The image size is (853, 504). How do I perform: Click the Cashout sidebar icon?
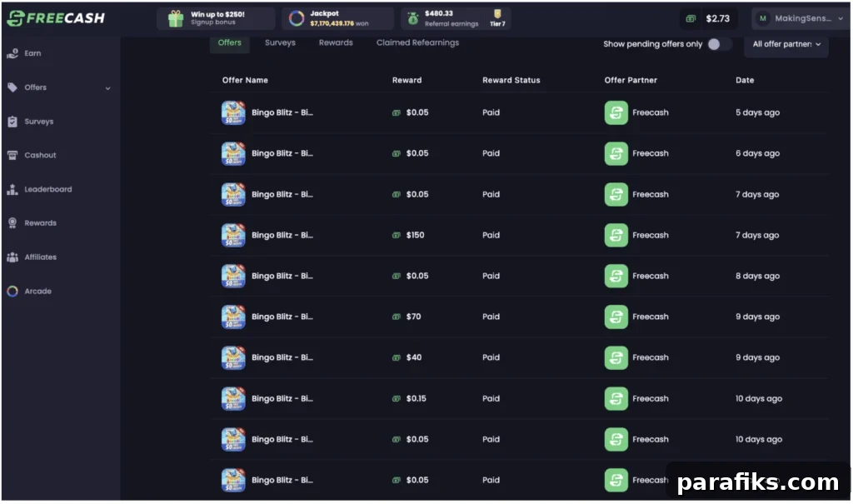point(12,155)
